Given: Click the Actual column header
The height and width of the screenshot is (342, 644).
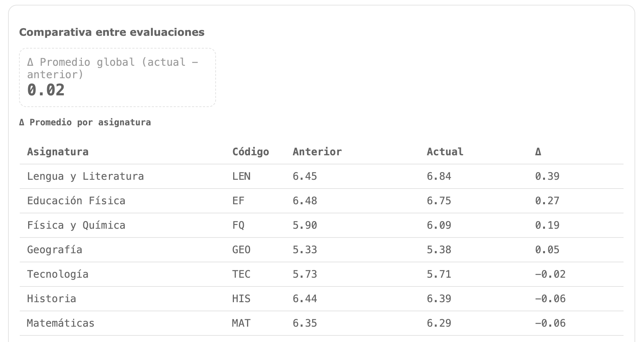Looking at the screenshot, I should point(445,152).
